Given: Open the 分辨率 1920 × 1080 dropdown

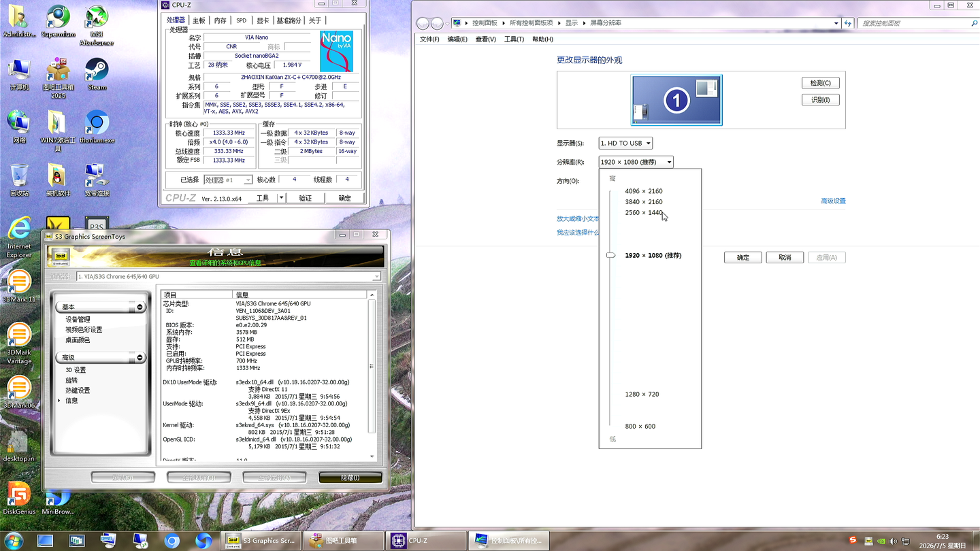Looking at the screenshot, I should click(x=636, y=162).
